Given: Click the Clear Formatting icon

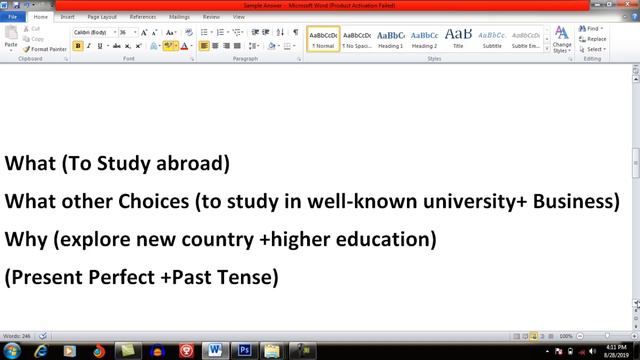Looking at the screenshot, I should (189, 32).
